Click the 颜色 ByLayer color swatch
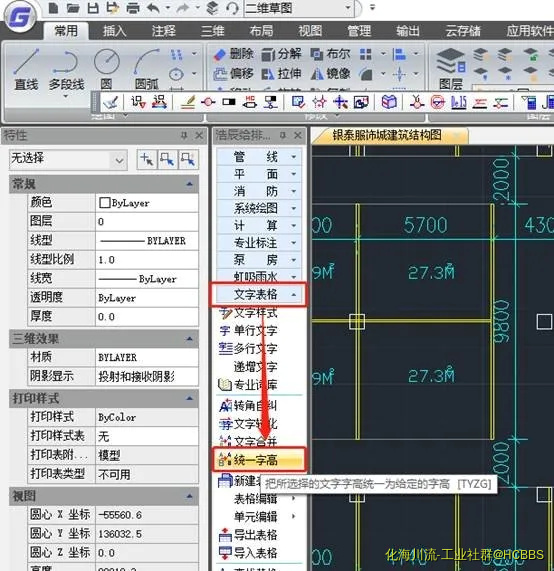 pos(105,202)
